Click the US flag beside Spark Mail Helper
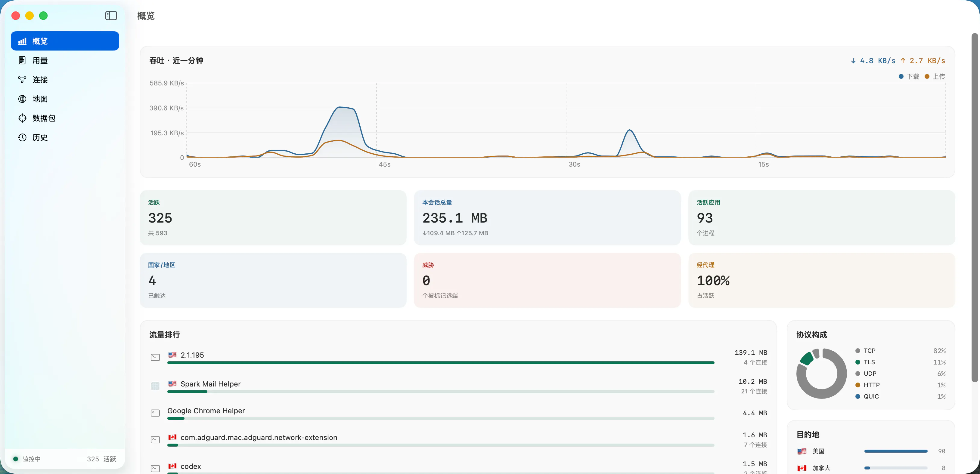This screenshot has height=474, width=980. tap(172, 383)
